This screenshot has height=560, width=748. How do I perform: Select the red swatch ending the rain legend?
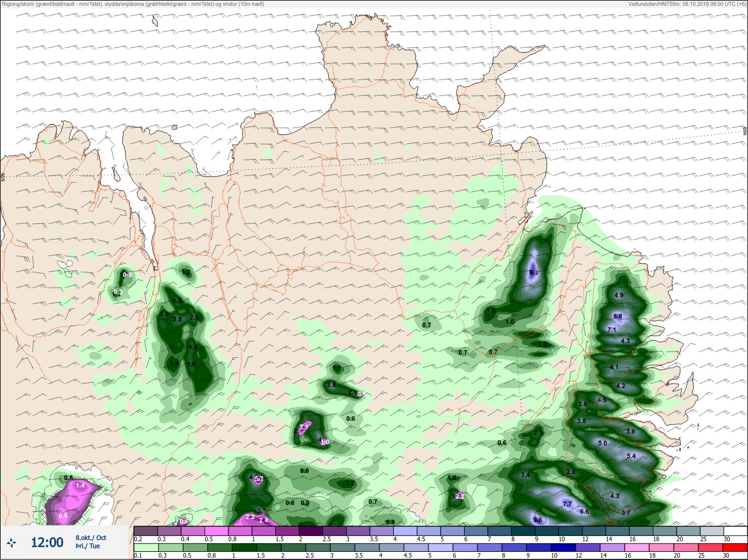click(735, 547)
